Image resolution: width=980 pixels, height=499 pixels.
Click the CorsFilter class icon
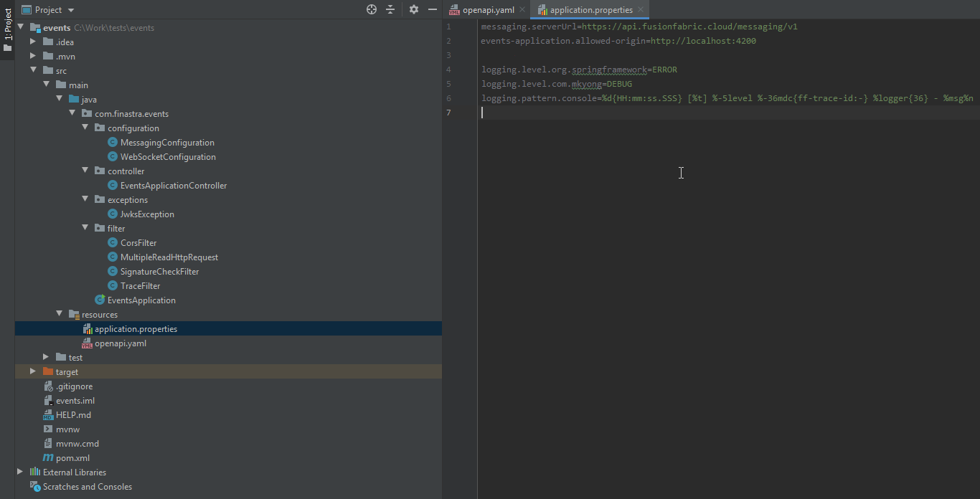point(113,243)
